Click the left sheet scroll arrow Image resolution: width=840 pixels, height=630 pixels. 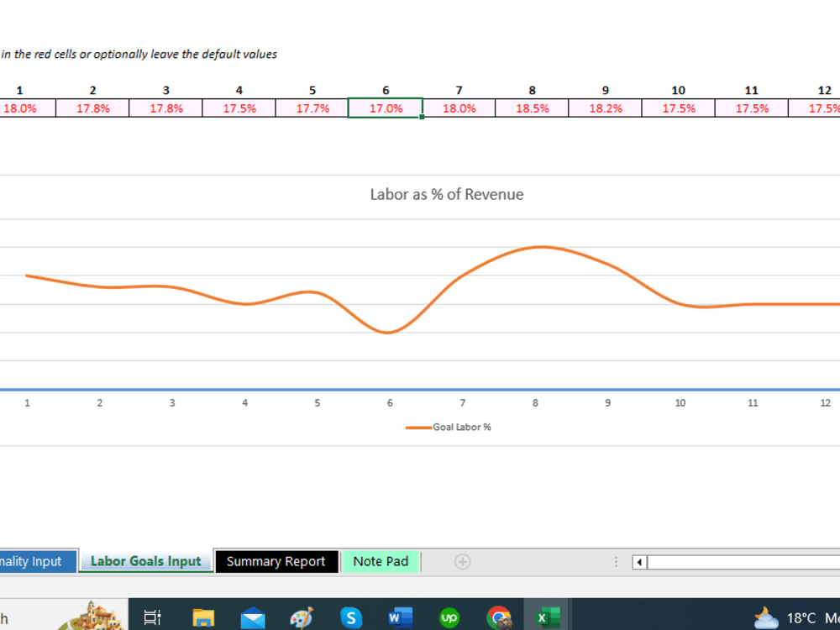point(639,562)
